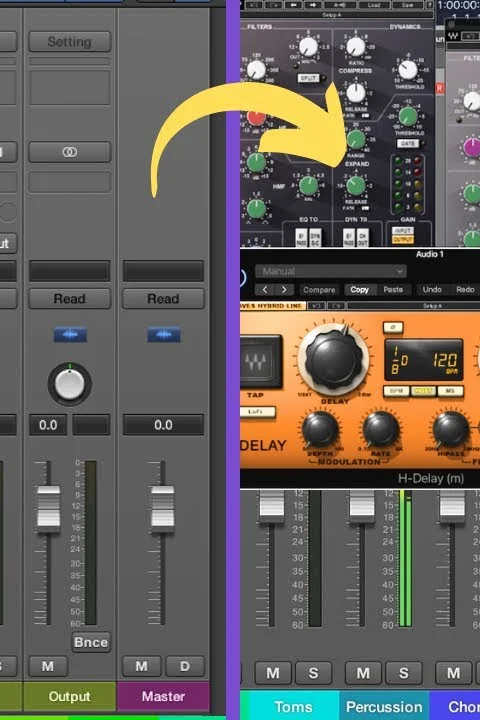The image size is (480, 720).
Task: Click Paste in the H-Delay header
Action: pos(393,290)
